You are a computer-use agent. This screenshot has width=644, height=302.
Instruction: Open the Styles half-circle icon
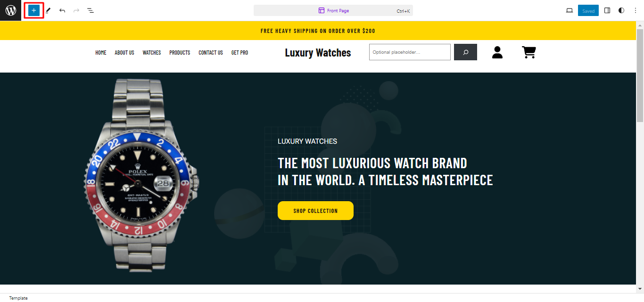click(x=621, y=10)
